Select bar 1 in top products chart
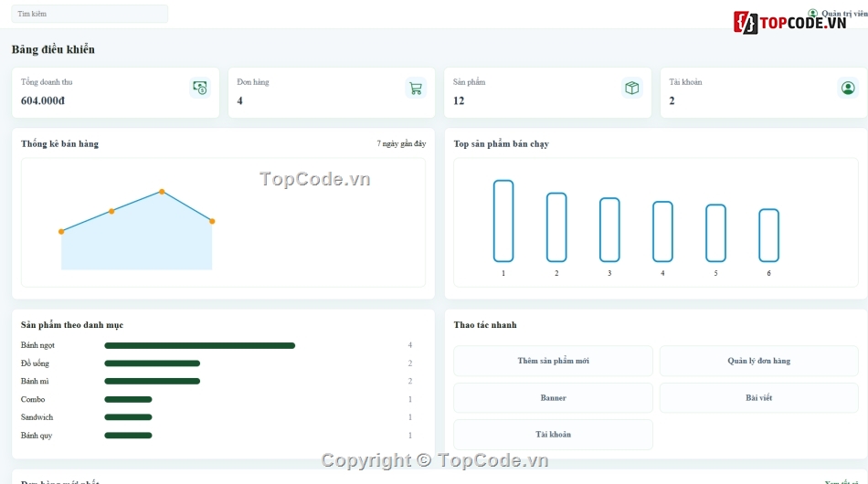This screenshot has height=484, width=868. pos(503,221)
